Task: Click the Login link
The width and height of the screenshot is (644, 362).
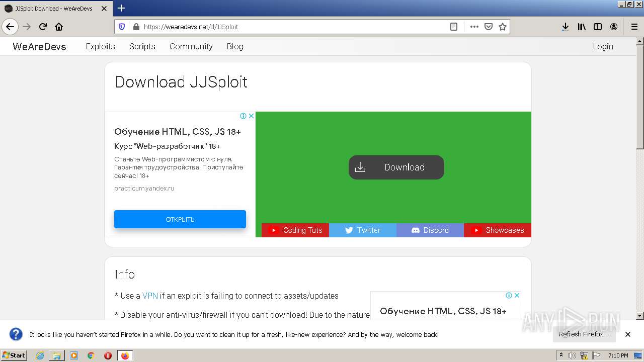Action: tap(603, 46)
